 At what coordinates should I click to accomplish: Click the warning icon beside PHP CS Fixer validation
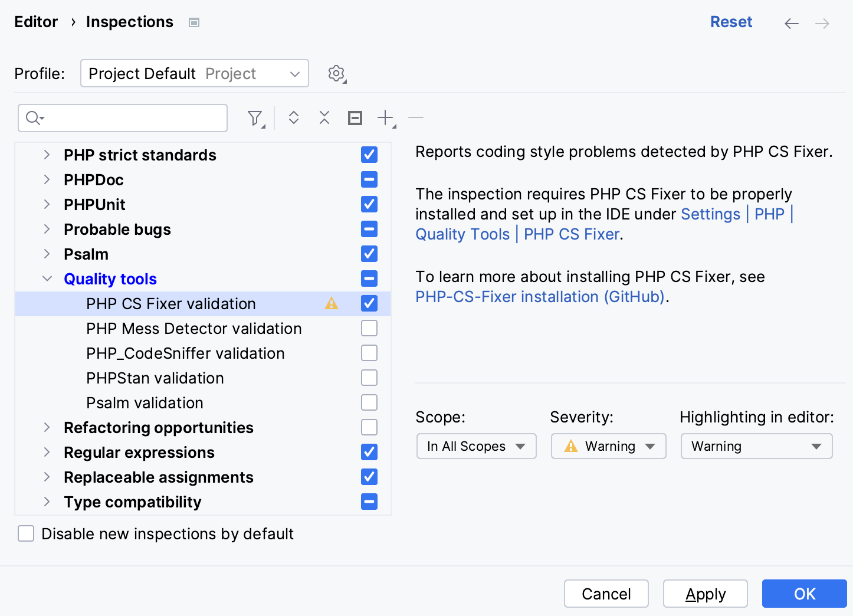(x=332, y=303)
